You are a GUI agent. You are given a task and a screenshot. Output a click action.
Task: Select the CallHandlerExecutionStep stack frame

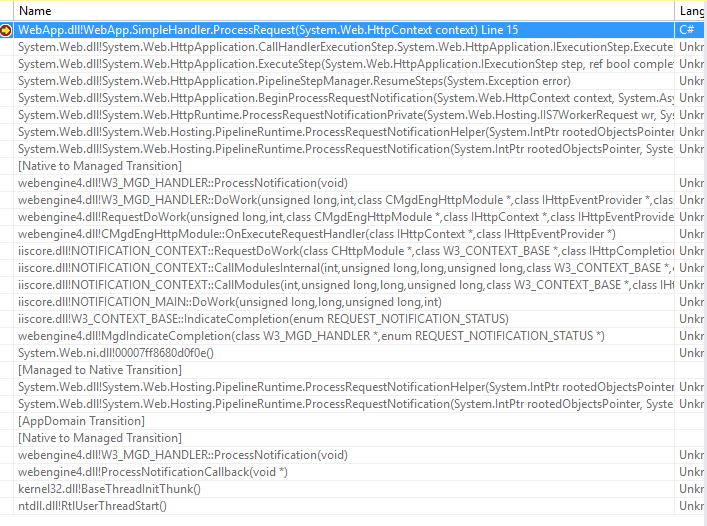tap(300, 48)
